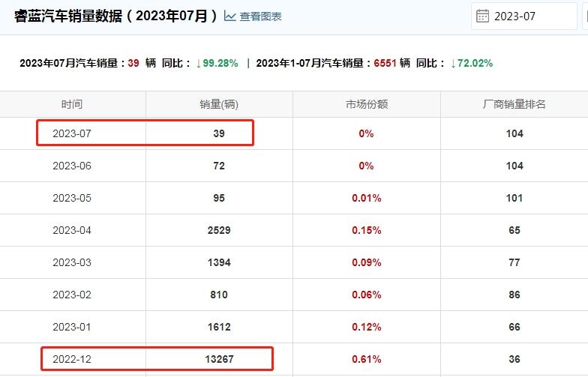
Task: Click the 0.01% market share cell
Action: [366, 198]
